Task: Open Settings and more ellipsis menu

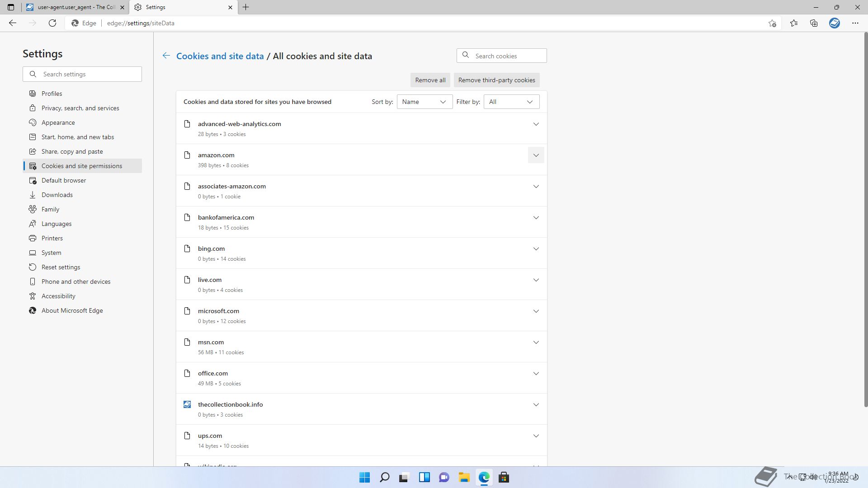Action: 855,23
